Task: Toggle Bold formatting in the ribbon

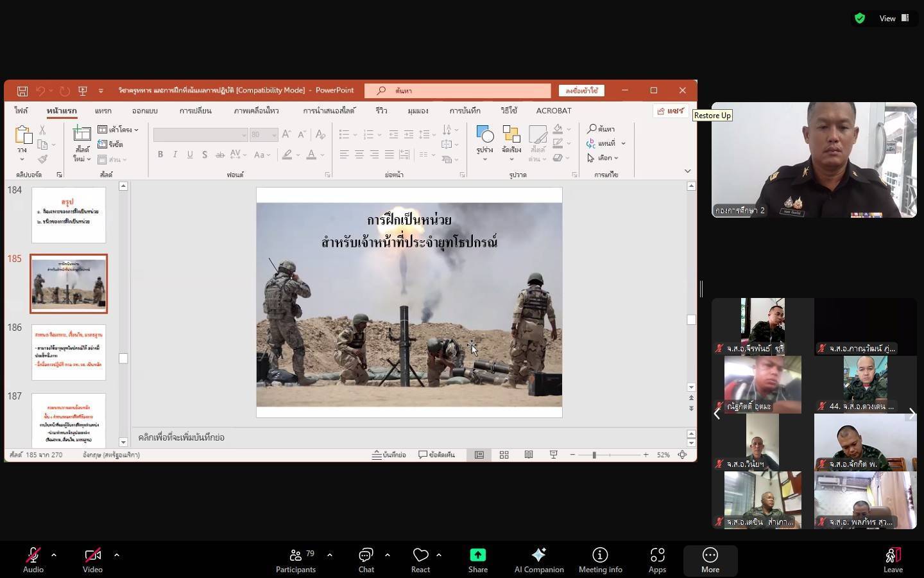Action: coord(160,154)
